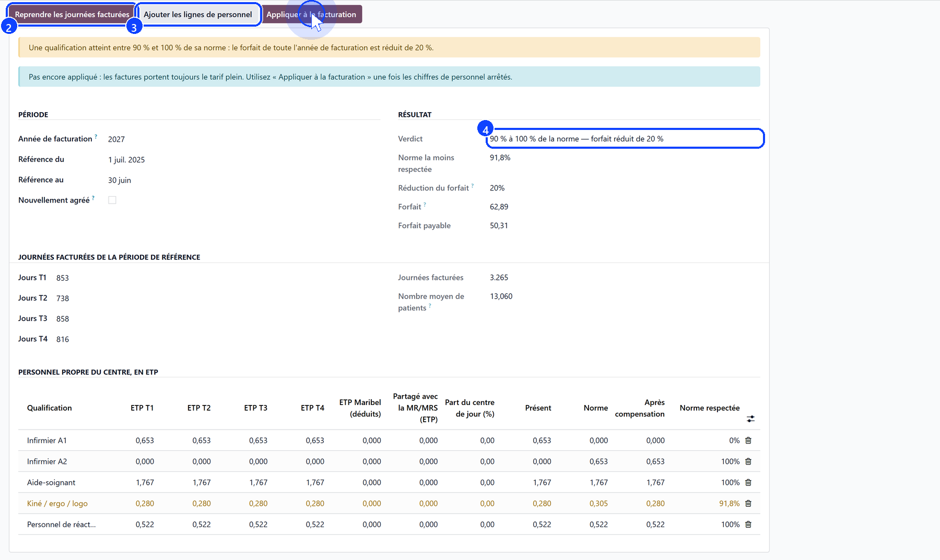The image size is (940, 560).
Task: Click Ajouter les lignes de personnel
Action: 198,15
